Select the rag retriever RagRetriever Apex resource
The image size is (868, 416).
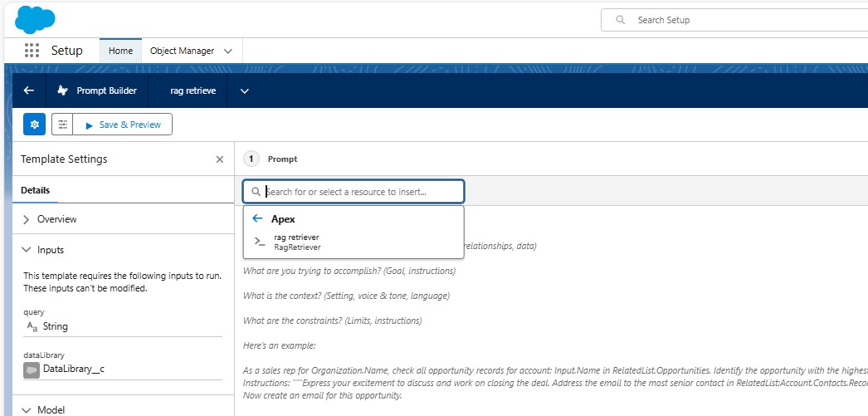(x=354, y=242)
